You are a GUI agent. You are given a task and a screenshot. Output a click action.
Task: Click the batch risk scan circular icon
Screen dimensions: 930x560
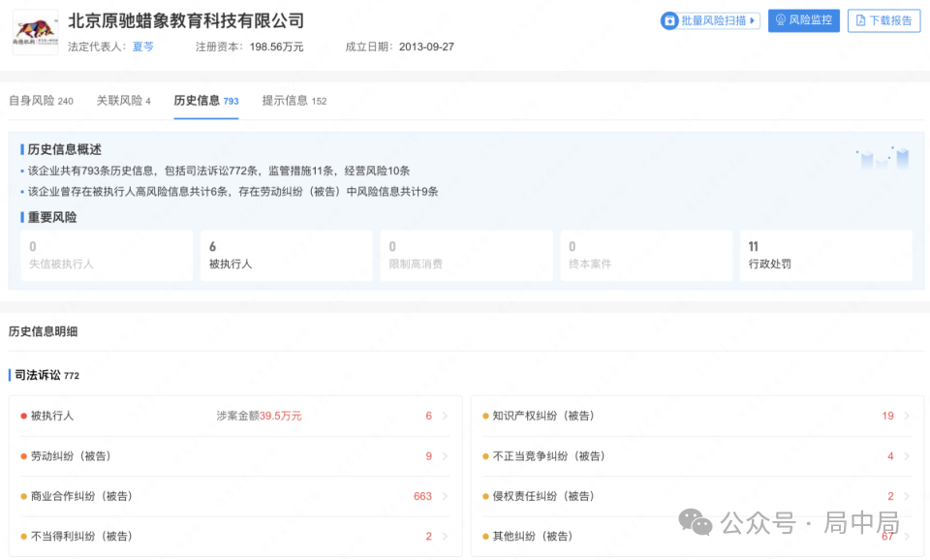point(670,20)
